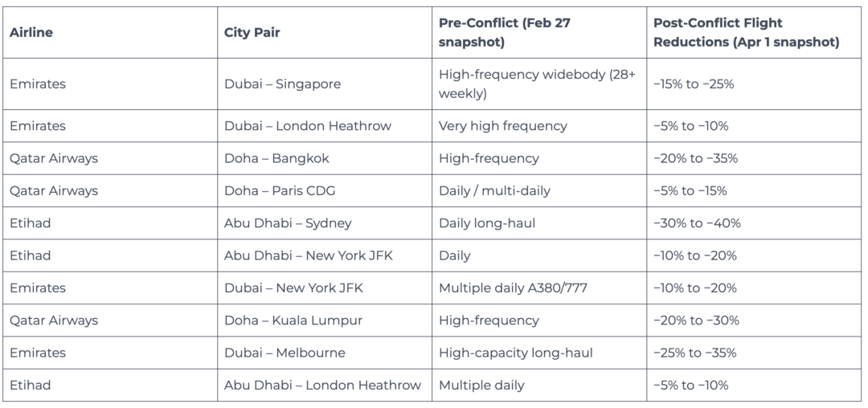Image resolution: width=868 pixels, height=408 pixels.
Task: Select the Multiple daily A380/777 cell
Action: (x=513, y=288)
